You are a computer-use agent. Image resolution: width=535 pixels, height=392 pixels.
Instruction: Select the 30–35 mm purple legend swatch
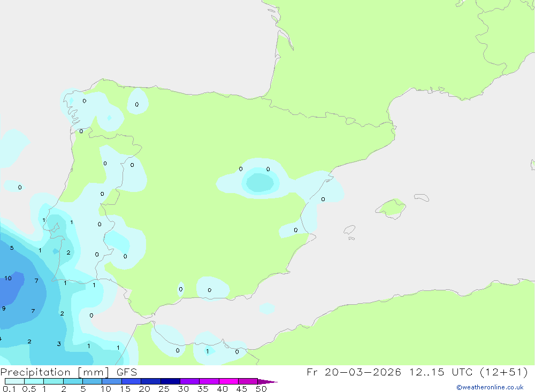(190, 381)
